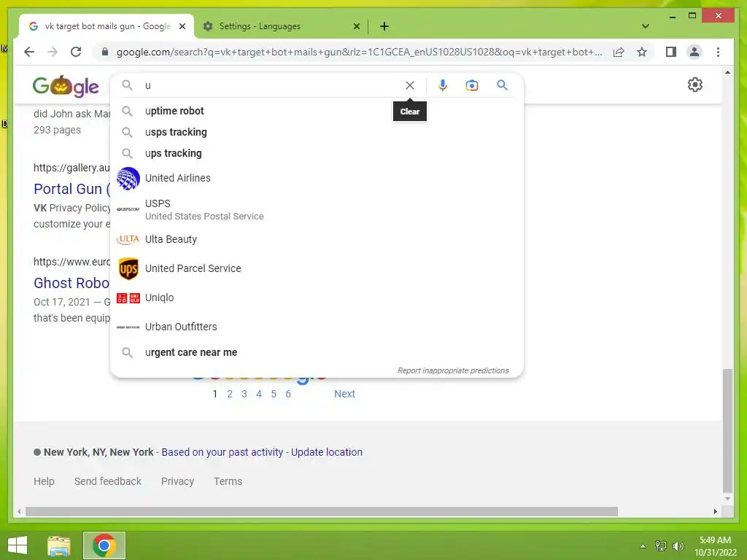This screenshot has width=747, height=560.
Task: Choose the Uniqlo suggestion
Action: [x=317, y=297]
